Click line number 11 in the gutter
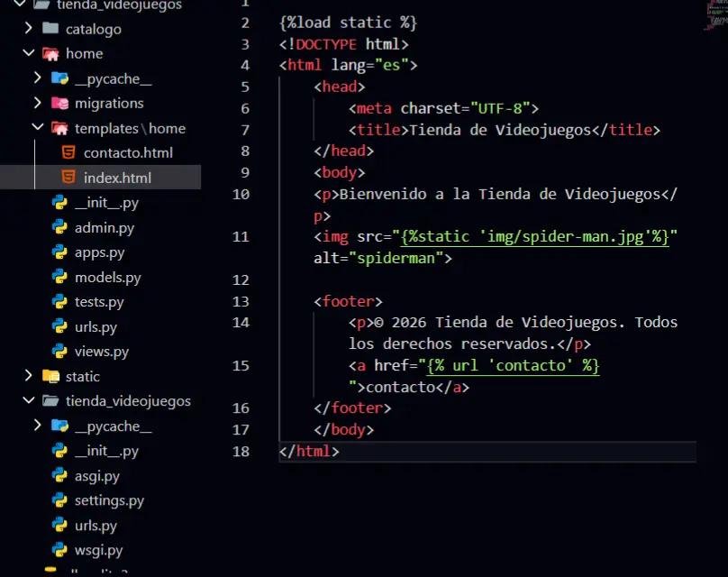This screenshot has width=728, height=577. click(x=241, y=237)
